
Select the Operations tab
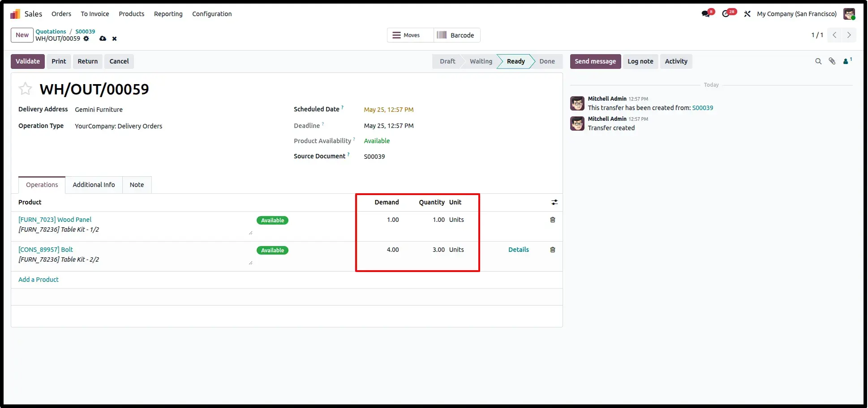tap(42, 185)
